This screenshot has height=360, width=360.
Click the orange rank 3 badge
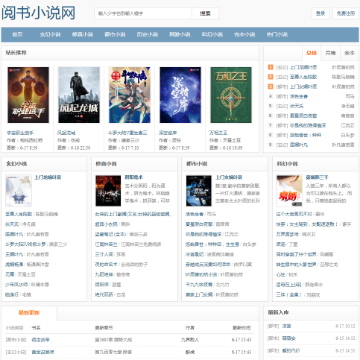tap(271, 87)
